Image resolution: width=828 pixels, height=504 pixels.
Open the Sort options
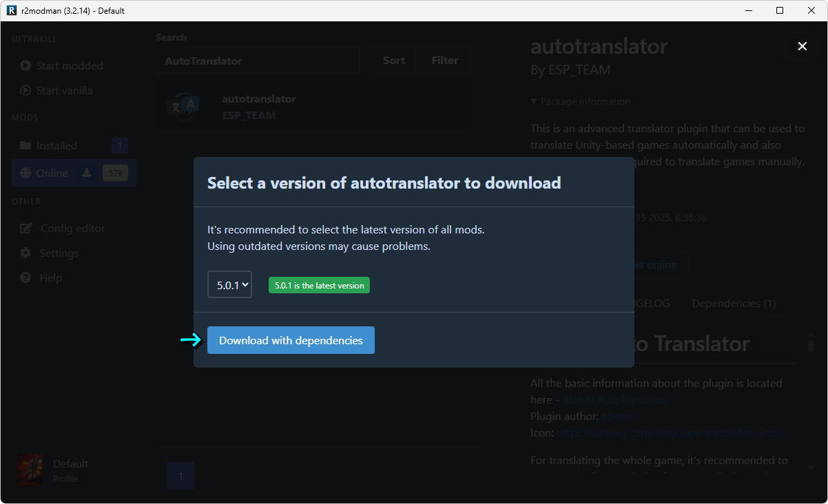pyautogui.click(x=393, y=61)
